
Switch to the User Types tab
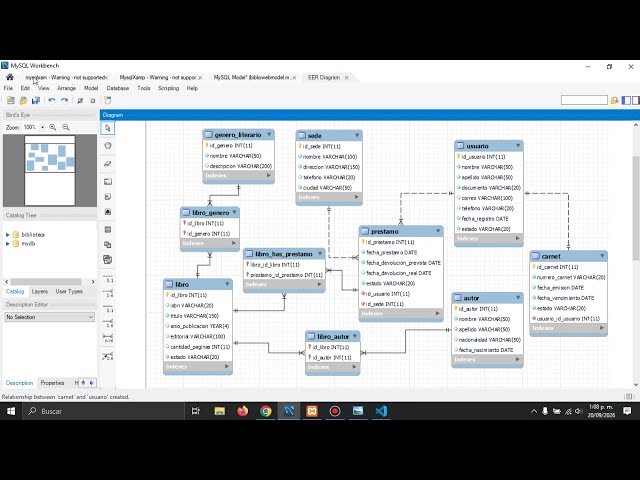(x=69, y=291)
